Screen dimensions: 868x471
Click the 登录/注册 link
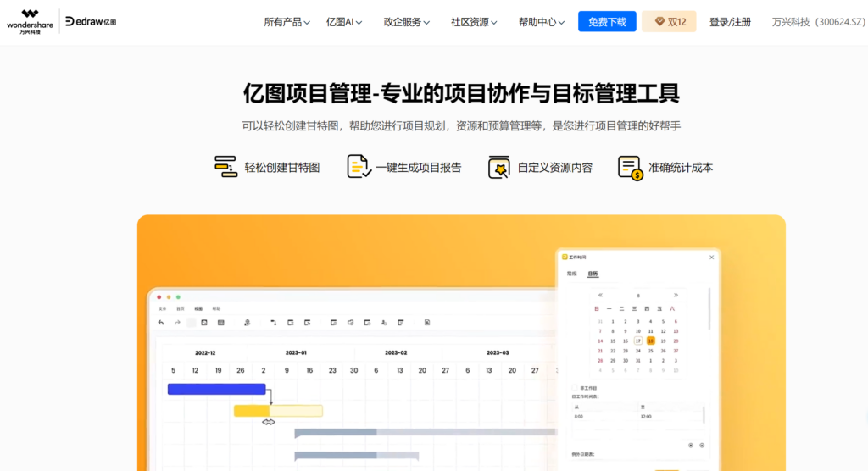click(730, 22)
